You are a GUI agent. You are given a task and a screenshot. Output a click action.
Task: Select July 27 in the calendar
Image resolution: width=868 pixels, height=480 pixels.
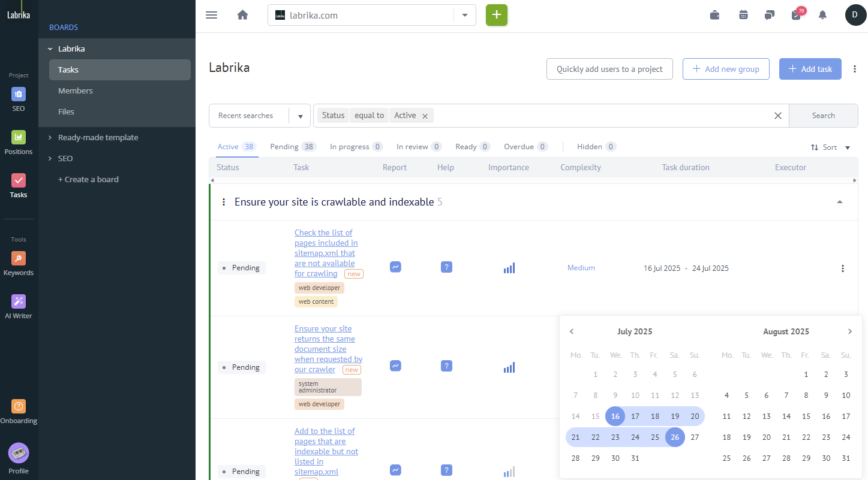[695, 437]
